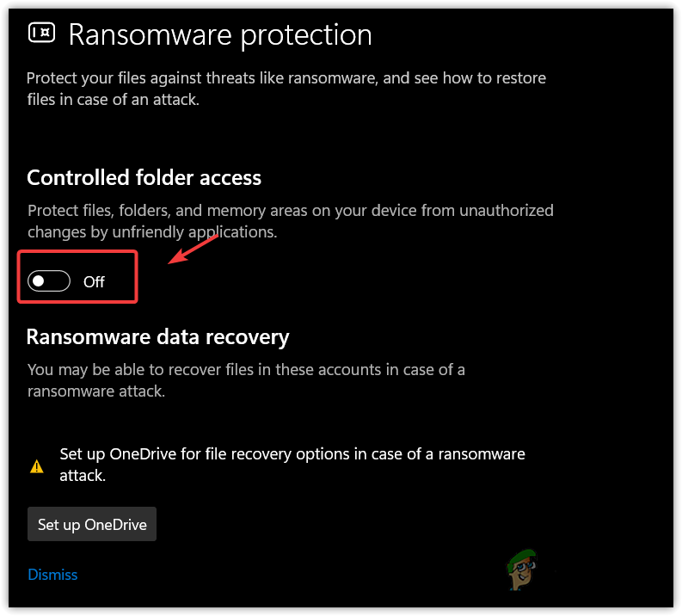Image resolution: width=682 pixels, height=616 pixels.
Task: Dismiss the OneDrive recovery notice
Action: click(x=52, y=574)
